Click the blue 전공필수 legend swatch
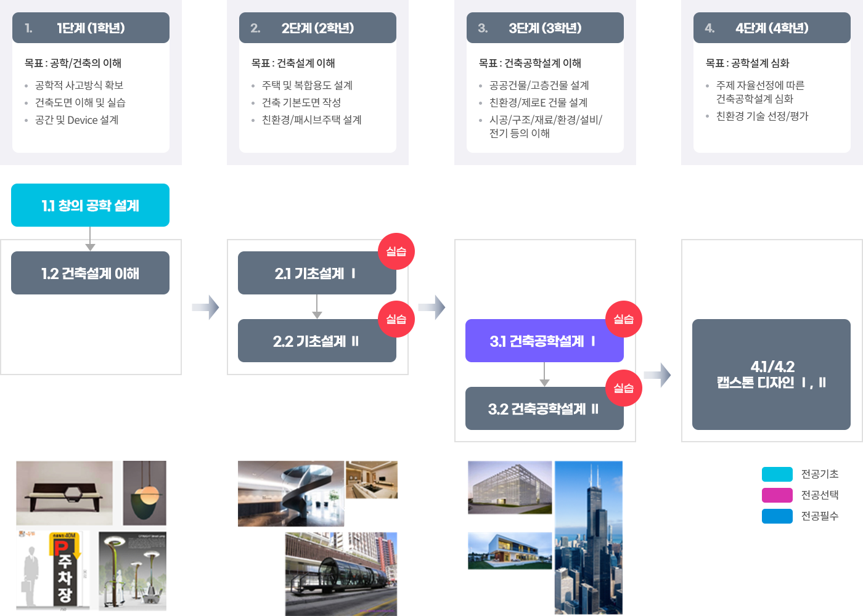This screenshot has width=863, height=616. click(x=777, y=516)
